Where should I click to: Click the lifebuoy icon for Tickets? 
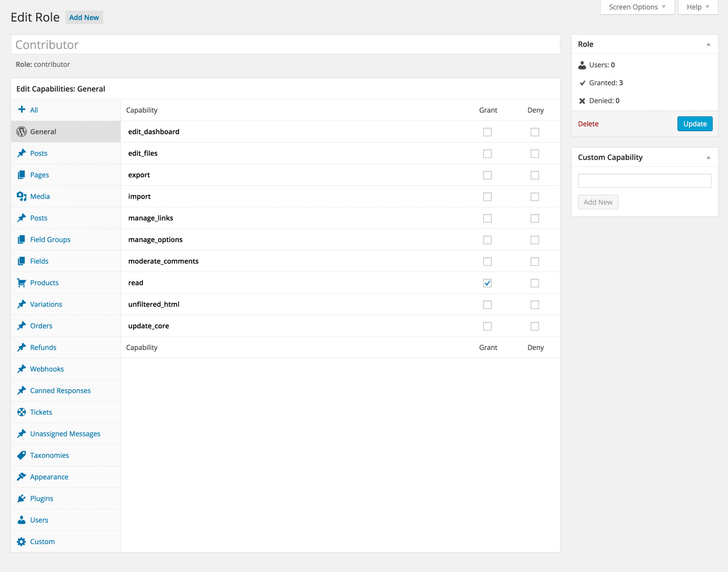click(21, 412)
